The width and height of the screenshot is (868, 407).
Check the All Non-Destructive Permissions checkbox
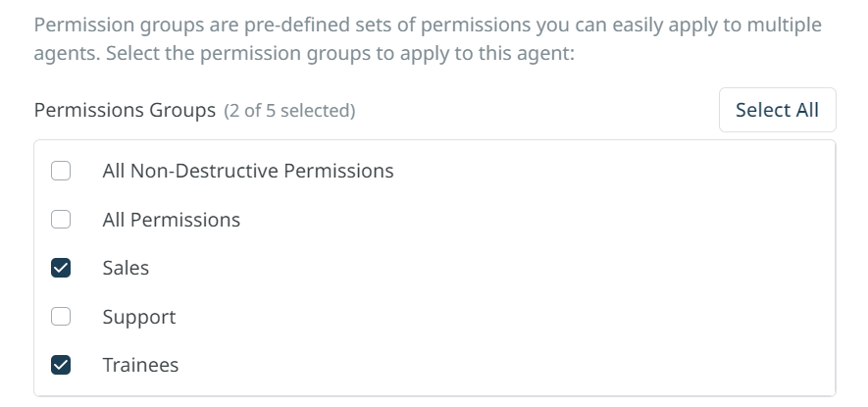point(61,171)
